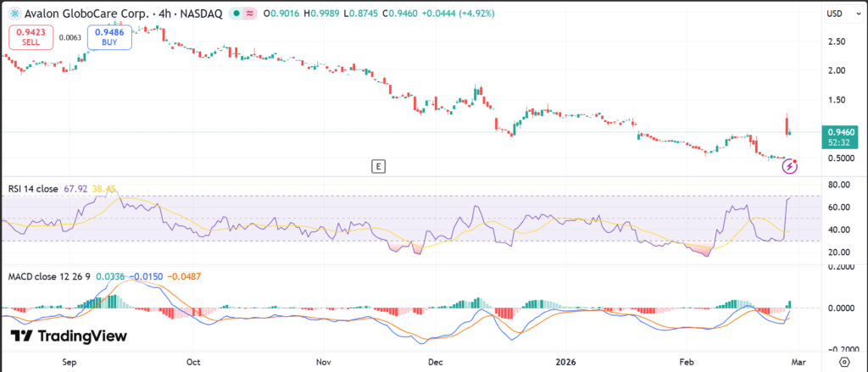The image size is (868, 372).
Task: Click the Dec label on time axis
Action: [x=436, y=359]
